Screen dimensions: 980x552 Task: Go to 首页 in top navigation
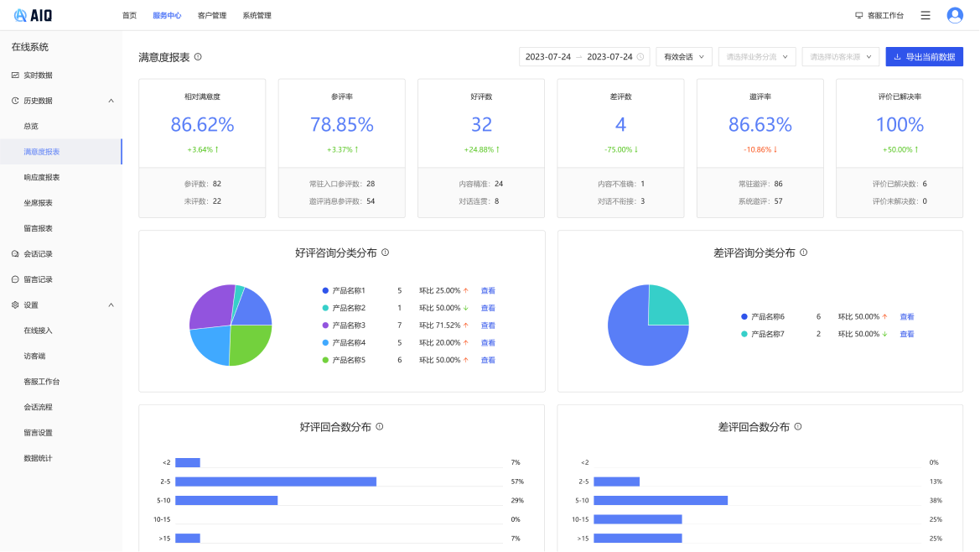click(129, 16)
